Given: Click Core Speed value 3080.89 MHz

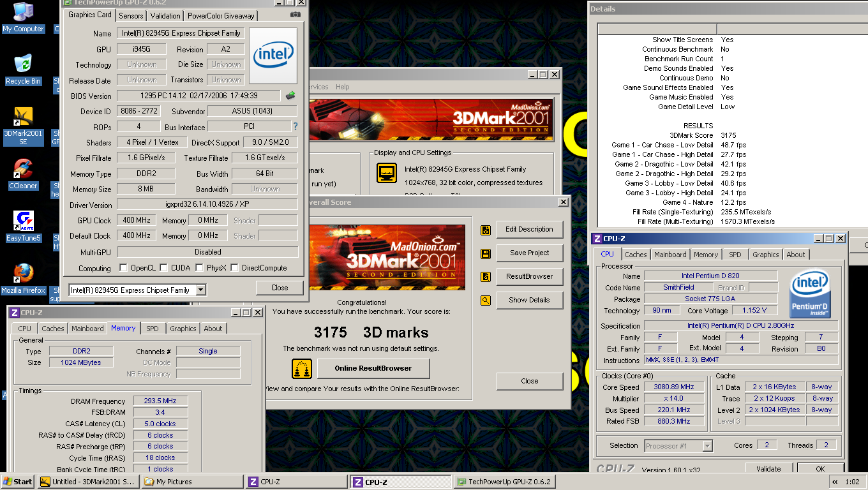Looking at the screenshot, I should tap(673, 387).
